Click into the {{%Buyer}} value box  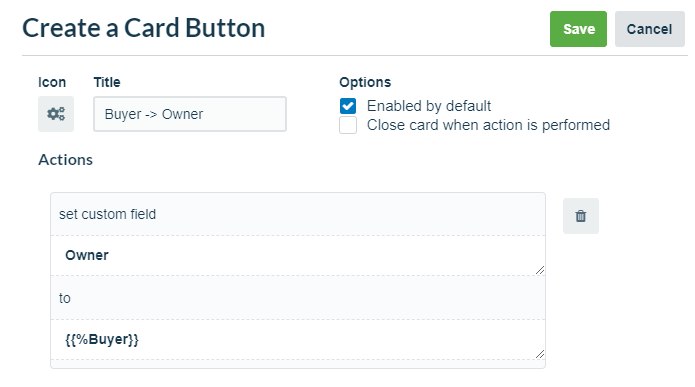coord(298,340)
